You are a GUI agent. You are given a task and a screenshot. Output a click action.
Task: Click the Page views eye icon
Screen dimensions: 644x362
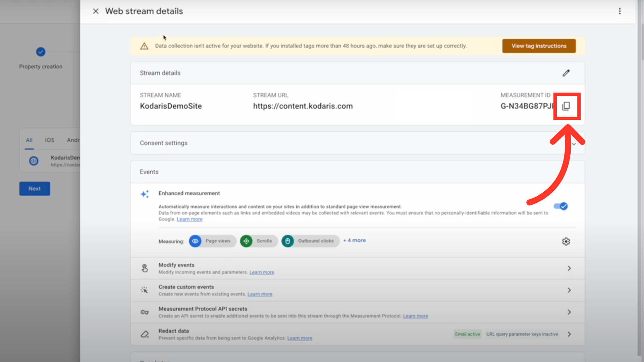[x=195, y=241]
